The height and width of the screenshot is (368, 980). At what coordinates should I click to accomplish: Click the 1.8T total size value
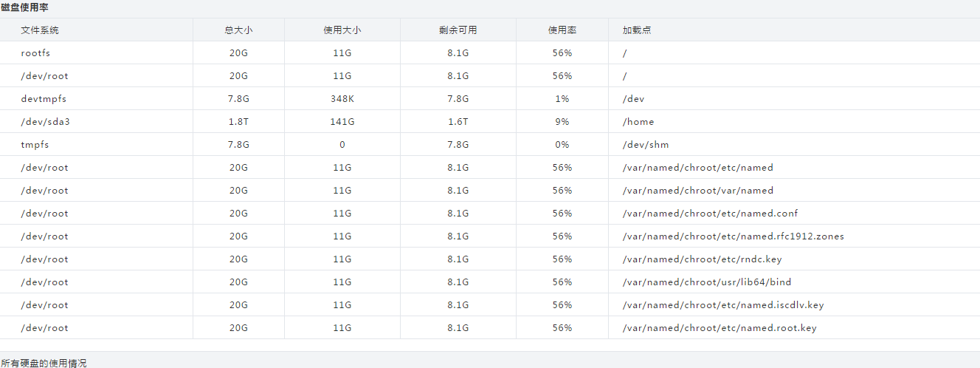(238, 122)
